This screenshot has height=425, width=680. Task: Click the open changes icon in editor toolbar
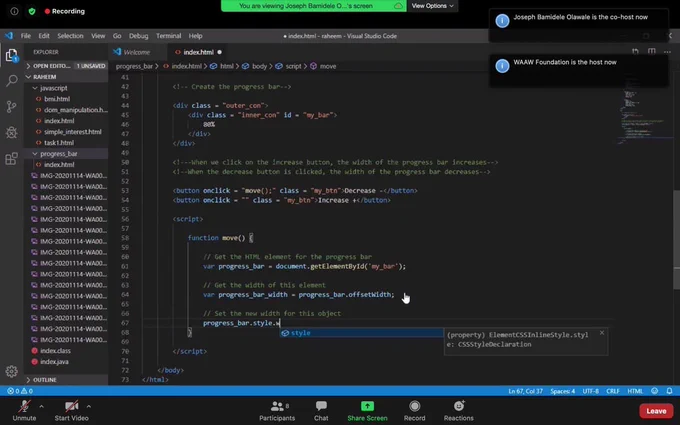click(635, 52)
